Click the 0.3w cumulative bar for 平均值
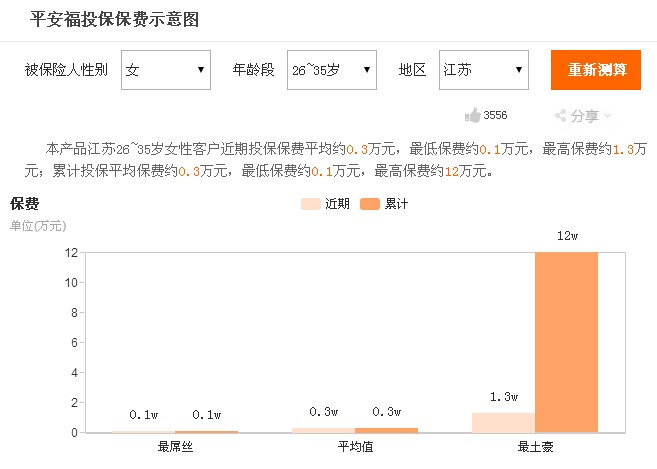Image resolution: width=657 pixels, height=469 pixels. tap(386, 430)
